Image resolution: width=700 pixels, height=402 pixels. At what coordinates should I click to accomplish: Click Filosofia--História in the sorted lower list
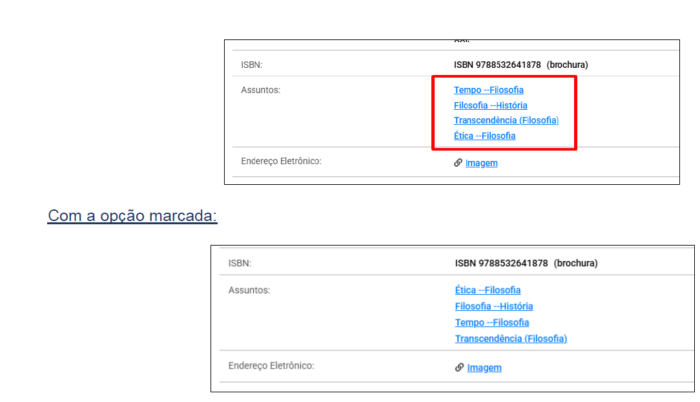point(493,306)
